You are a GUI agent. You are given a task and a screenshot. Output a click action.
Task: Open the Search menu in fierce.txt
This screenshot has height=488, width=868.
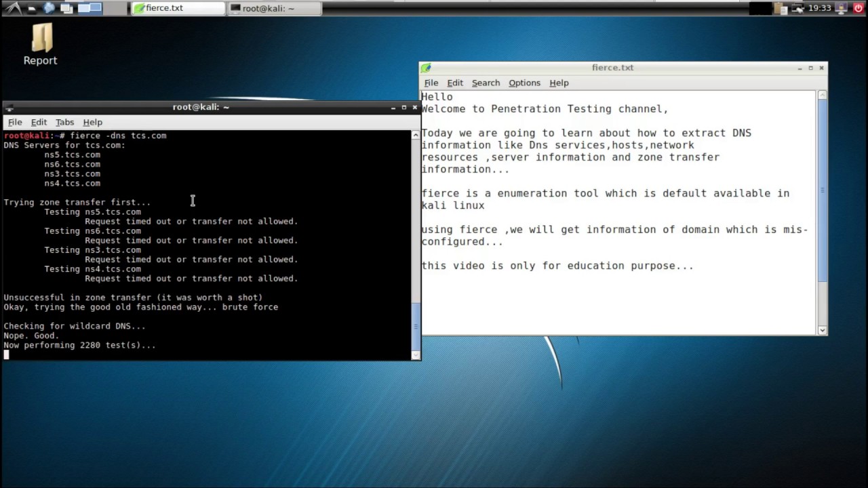pos(486,83)
